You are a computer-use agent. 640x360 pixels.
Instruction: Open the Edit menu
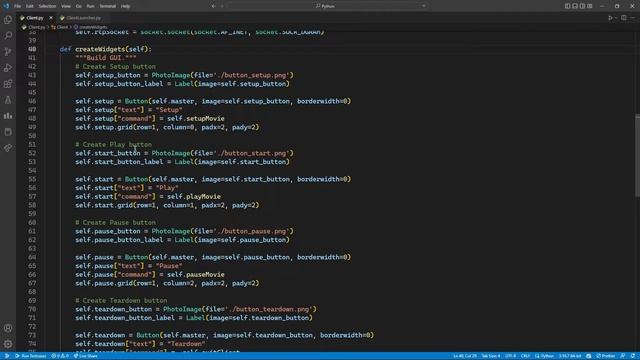[30, 6]
